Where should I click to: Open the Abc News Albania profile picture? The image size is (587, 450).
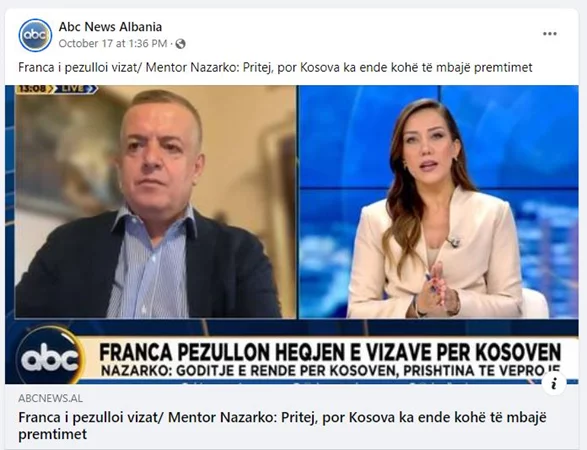click(x=35, y=35)
